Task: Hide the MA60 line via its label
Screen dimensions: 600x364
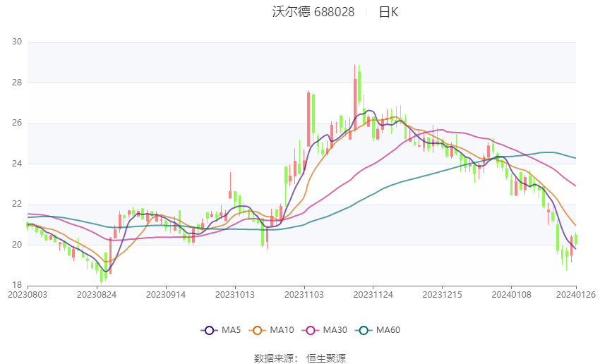Action: coord(388,330)
